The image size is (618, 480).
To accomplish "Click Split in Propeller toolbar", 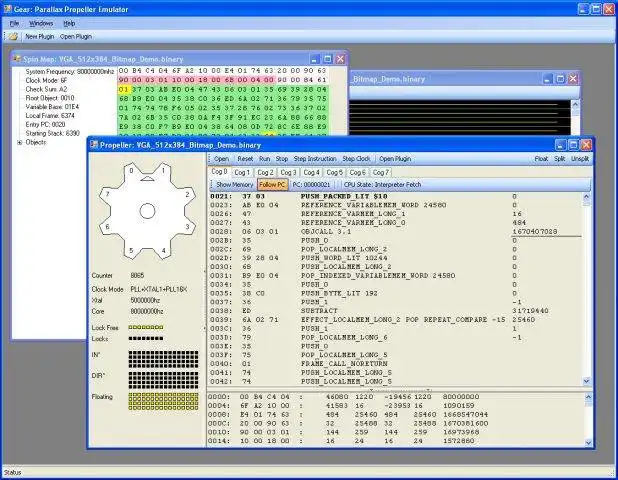I will [560, 158].
